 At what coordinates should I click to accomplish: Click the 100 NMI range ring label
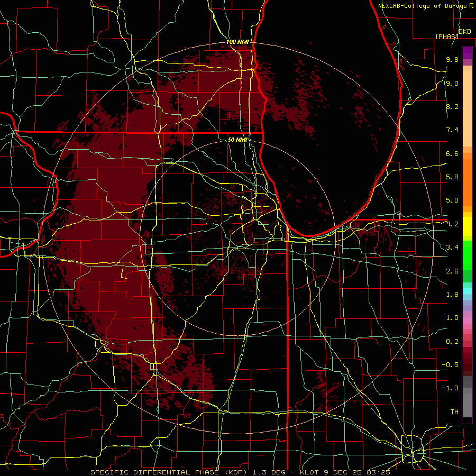[237, 42]
